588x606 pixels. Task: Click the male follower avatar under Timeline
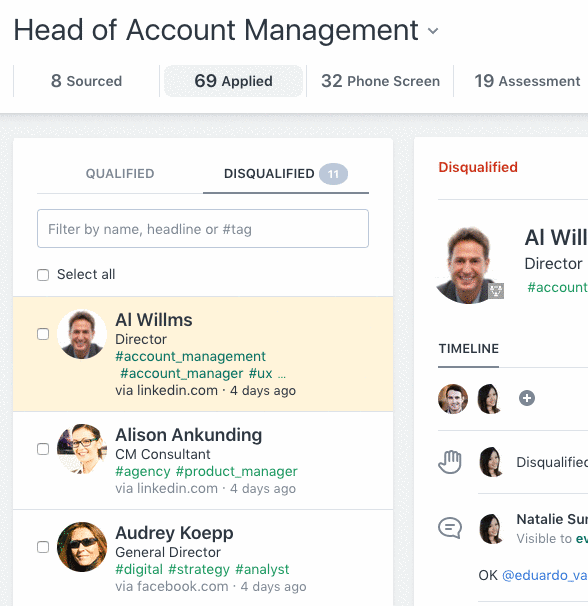click(453, 399)
